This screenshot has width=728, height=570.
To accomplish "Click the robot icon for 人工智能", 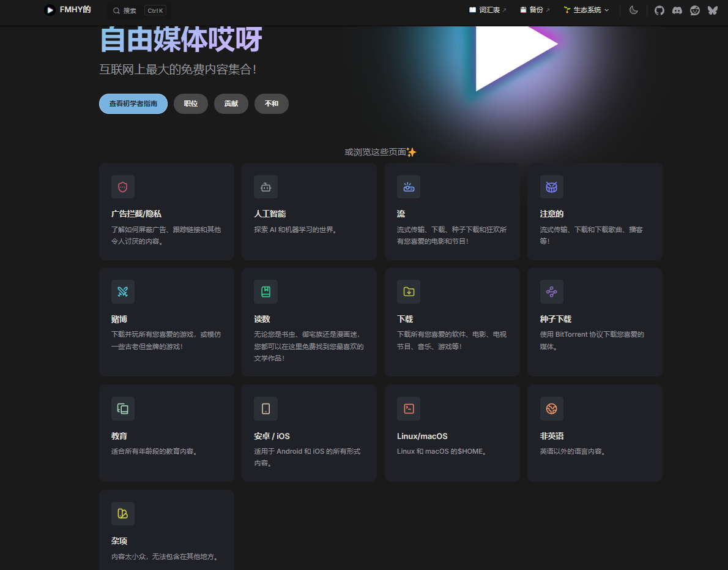I will (266, 187).
